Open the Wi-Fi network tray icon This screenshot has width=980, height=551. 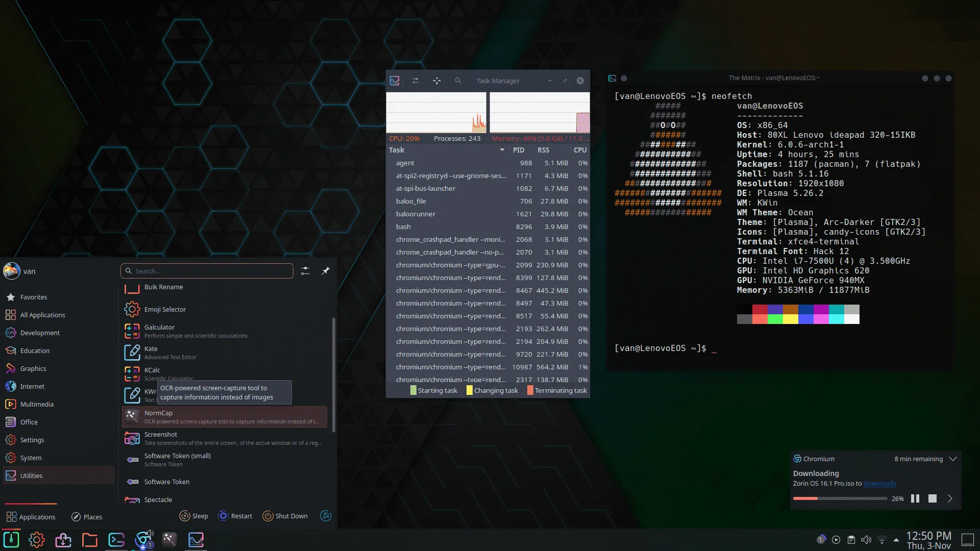click(881, 540)
